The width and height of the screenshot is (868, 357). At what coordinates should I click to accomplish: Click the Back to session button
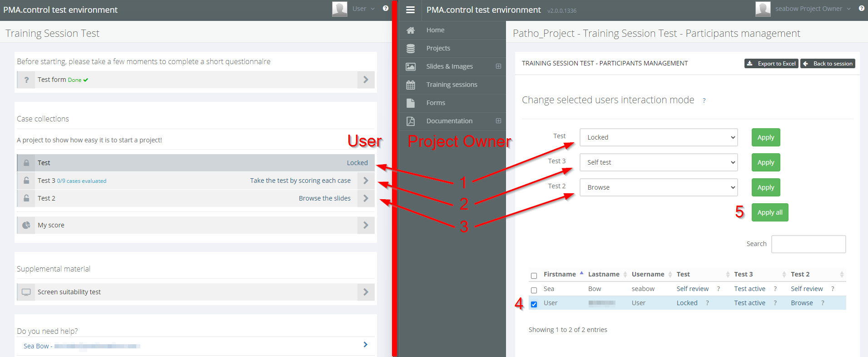click(828, 64)
